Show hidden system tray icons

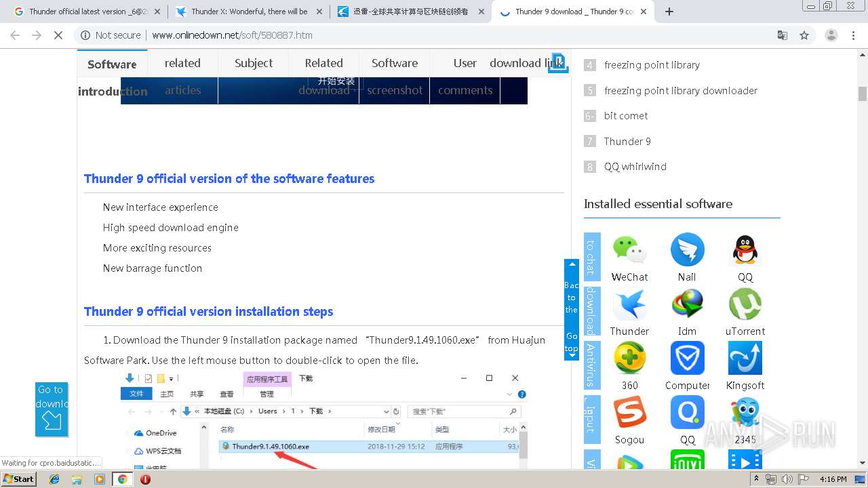[757, 479]
